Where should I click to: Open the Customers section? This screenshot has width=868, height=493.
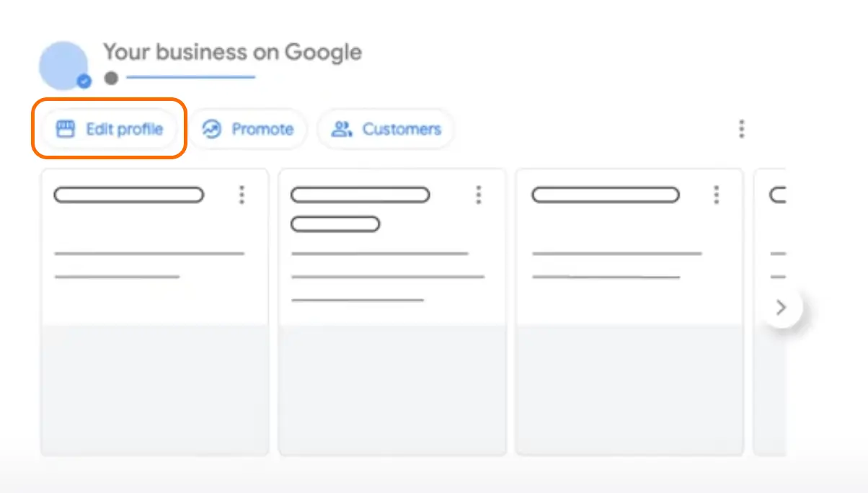point(386,130)
